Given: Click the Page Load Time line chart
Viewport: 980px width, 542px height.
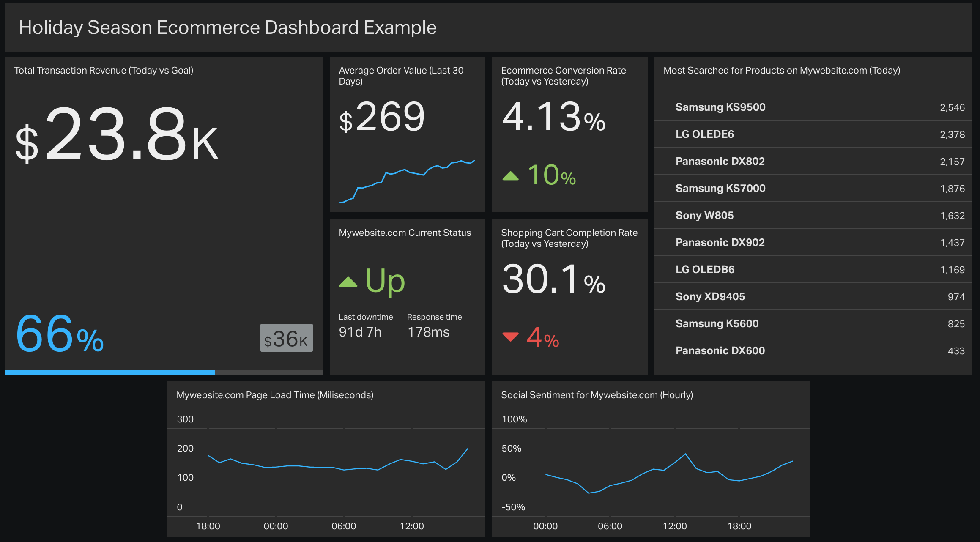Looking at the screenshot, I should (338, 460).
